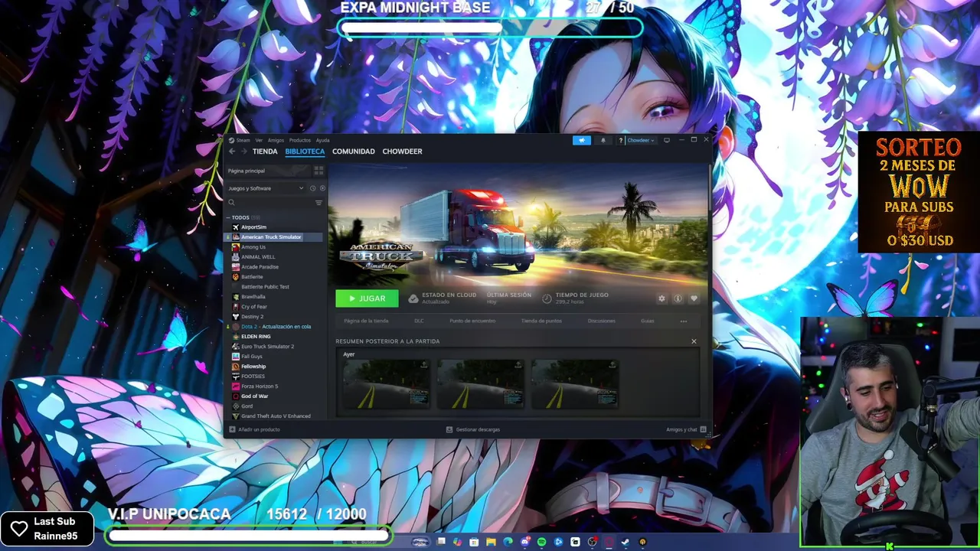Open the Discusiones link
The height and width of the screenshot is (551, 980).
tap(601, 321)
